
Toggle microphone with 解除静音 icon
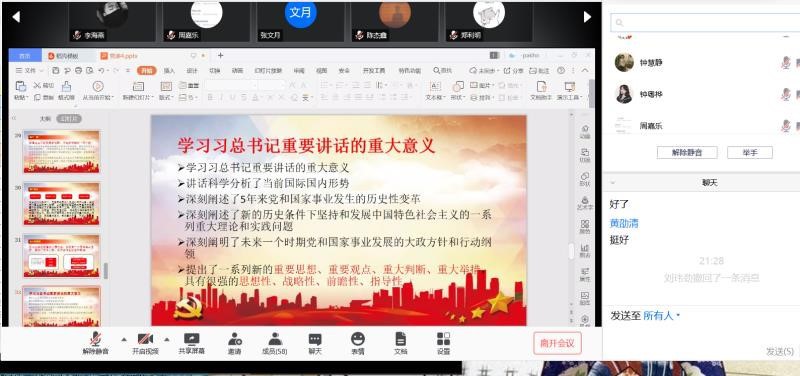(x=95, y=343)
